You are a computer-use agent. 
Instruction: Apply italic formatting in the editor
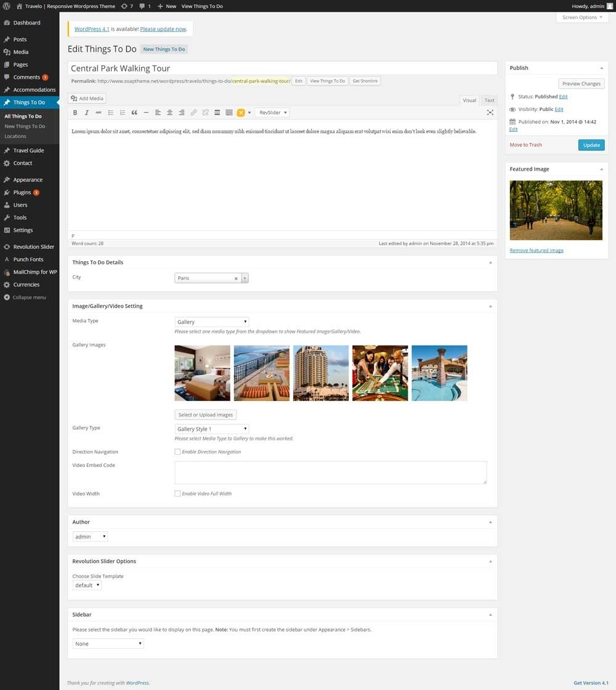pos(87,113)
